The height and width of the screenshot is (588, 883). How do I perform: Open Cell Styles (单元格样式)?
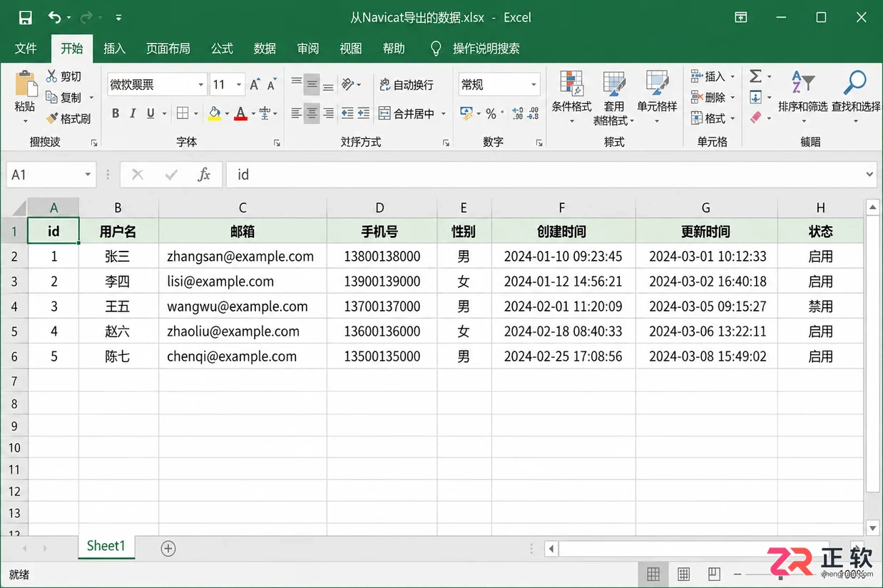pos(657,97)
